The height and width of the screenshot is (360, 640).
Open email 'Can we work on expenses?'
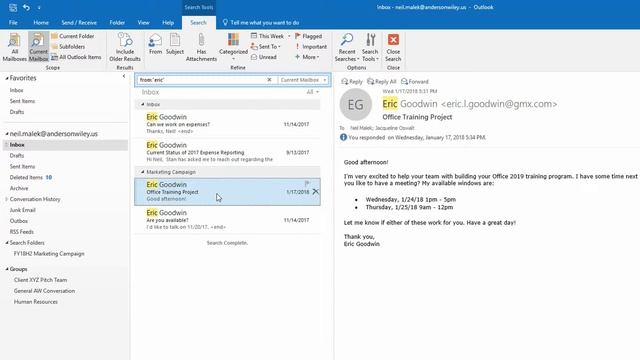227,124
